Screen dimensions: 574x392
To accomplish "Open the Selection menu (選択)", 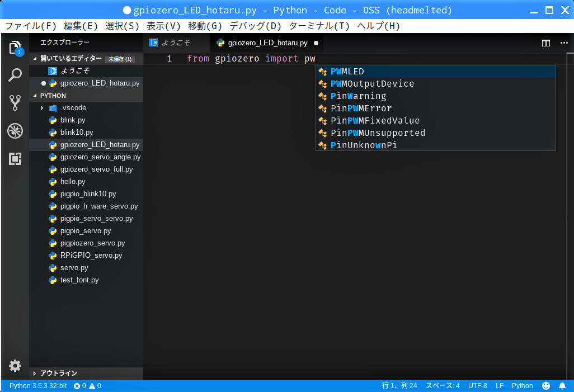I will pyautogui.click(x=123, y=26).
